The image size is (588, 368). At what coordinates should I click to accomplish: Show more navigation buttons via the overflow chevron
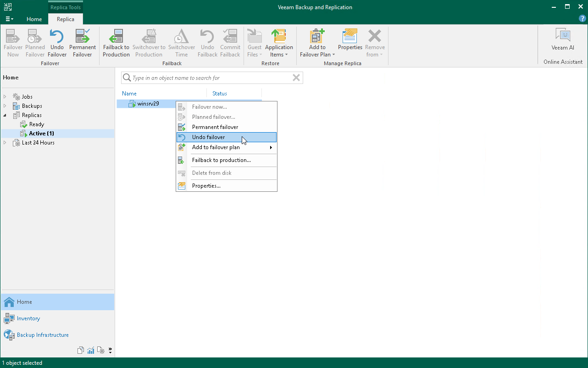point(111,351)
